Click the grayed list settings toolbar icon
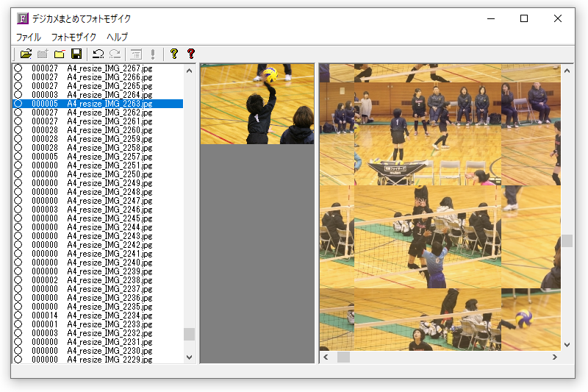This screenshot has height=392, width=588. (136, 54)
